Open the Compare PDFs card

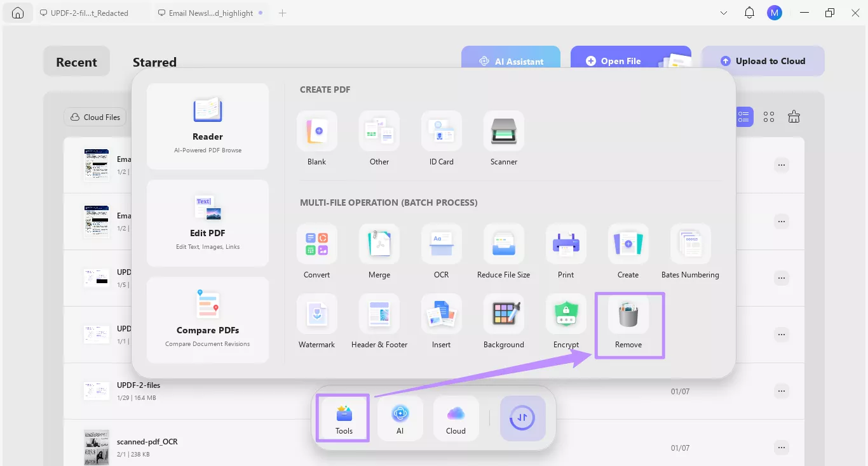(208, 320)
